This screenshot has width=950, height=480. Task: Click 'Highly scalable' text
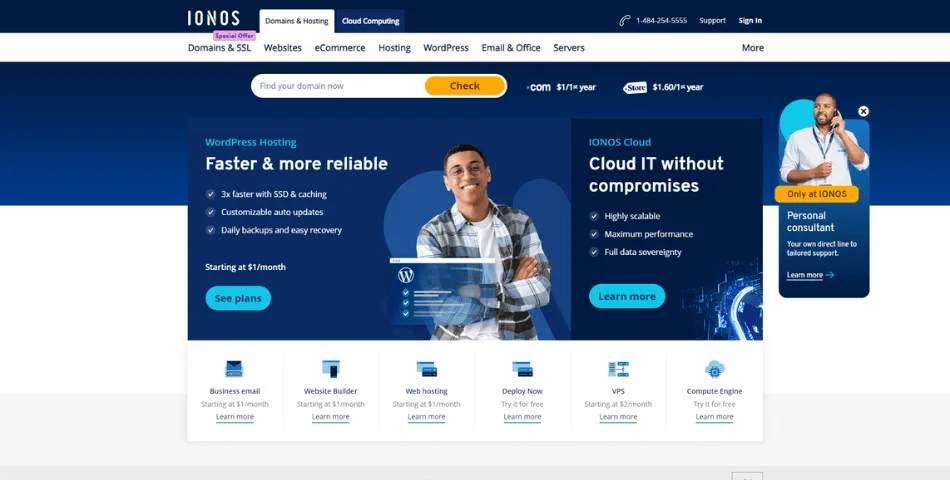click(632, 216)
